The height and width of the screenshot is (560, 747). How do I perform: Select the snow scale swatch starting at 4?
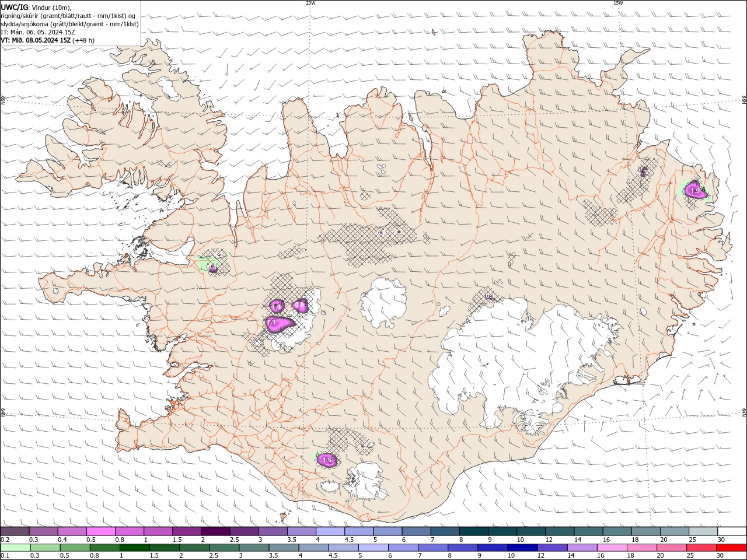pyautogui.click(x=330, y=531)
